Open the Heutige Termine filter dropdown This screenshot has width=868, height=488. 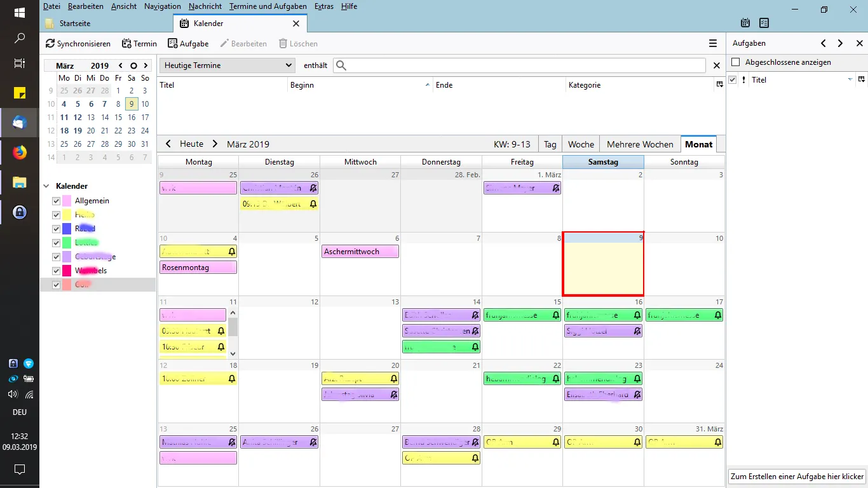pyautogui.click(x=227, y=65)
